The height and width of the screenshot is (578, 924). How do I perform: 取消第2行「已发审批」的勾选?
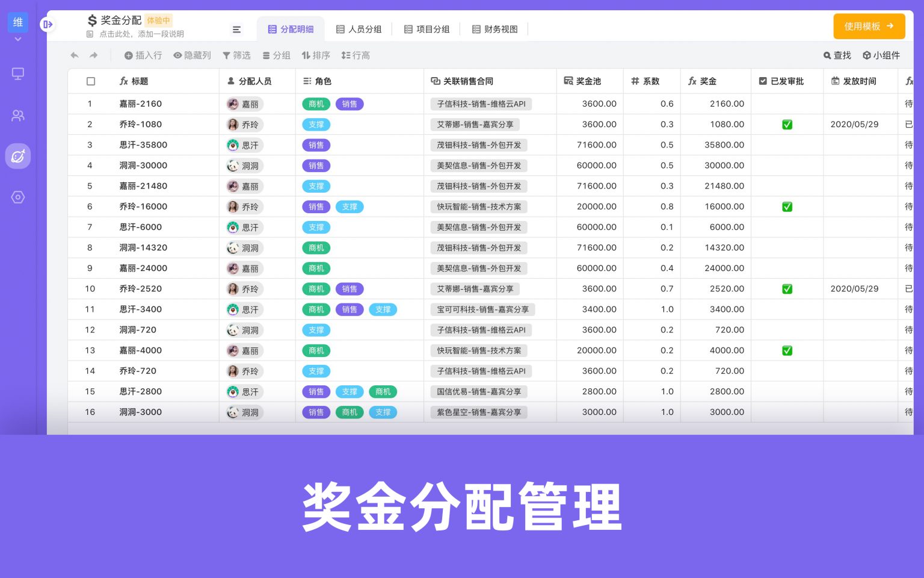(787, 125)
